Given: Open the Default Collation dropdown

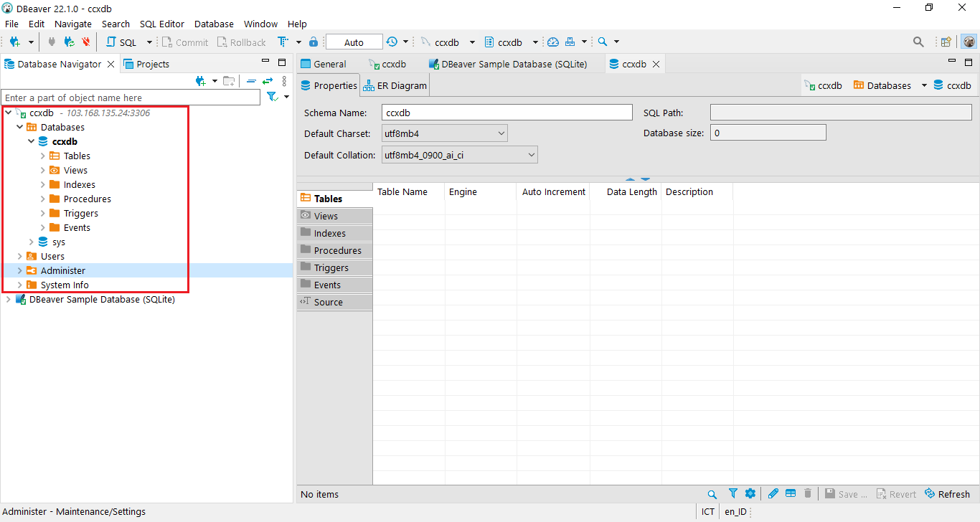Looking at the screenshot, I should [x=531, y=155].
